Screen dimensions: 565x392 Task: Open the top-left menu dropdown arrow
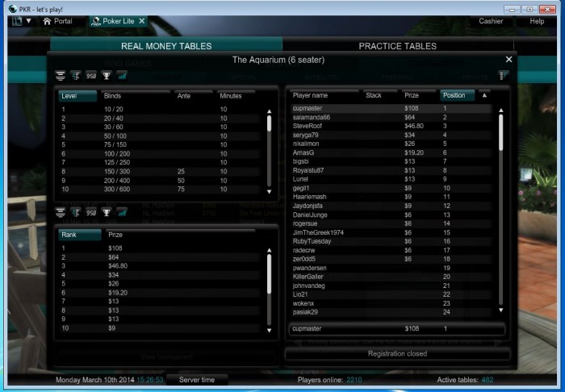28,21
